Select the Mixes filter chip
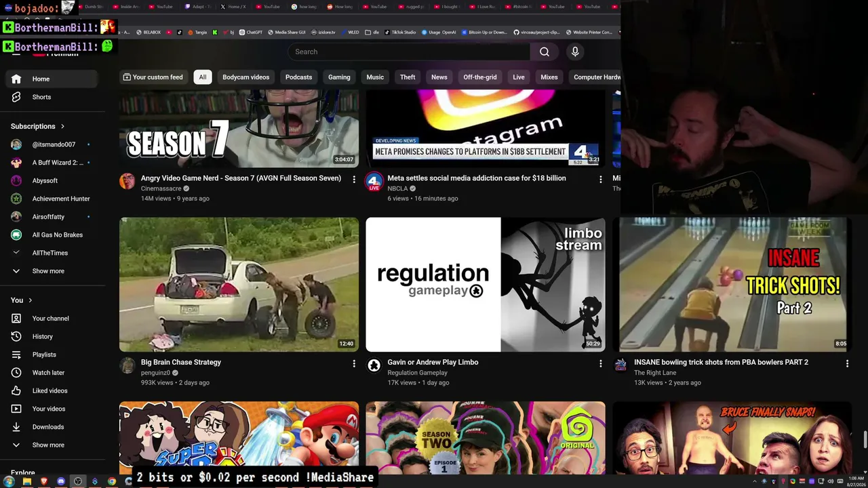The image size is (868, 488). (x=549, y=77)
